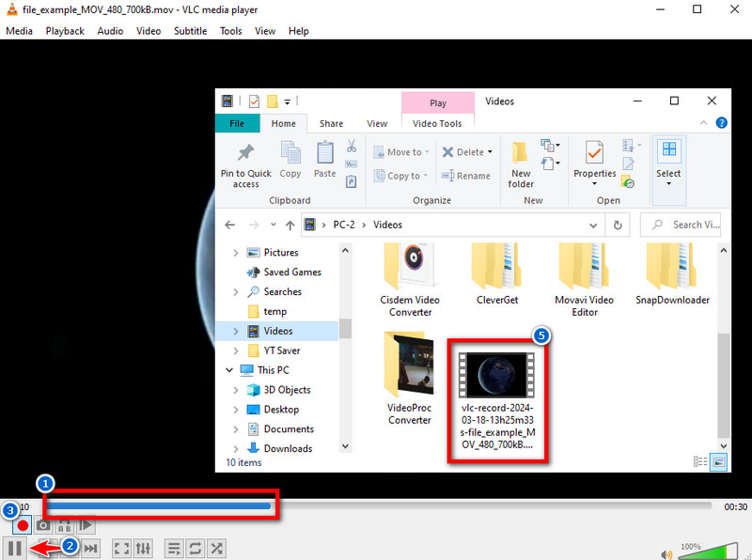
Task: Collapse the This PC tree node
Action: (x=229, y=370)
